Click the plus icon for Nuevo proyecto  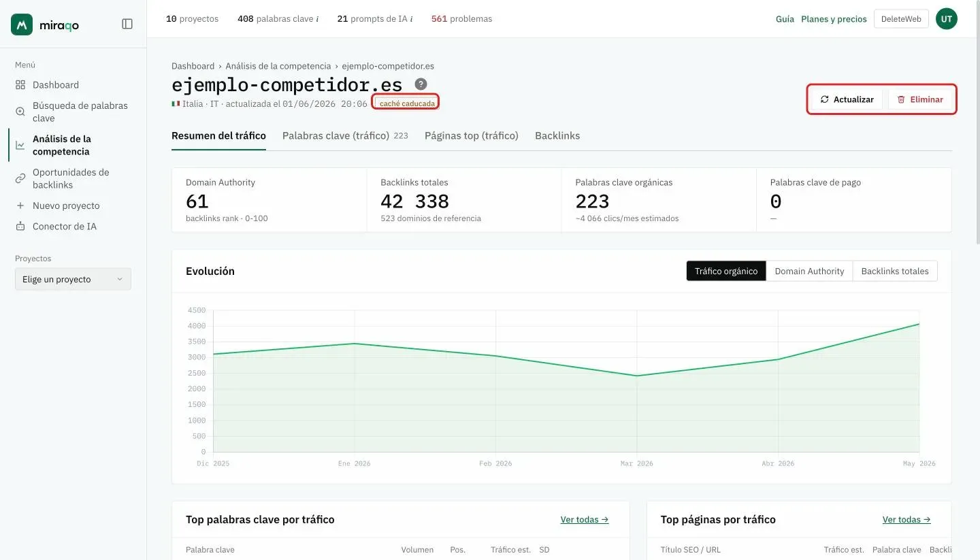point(20,205)
